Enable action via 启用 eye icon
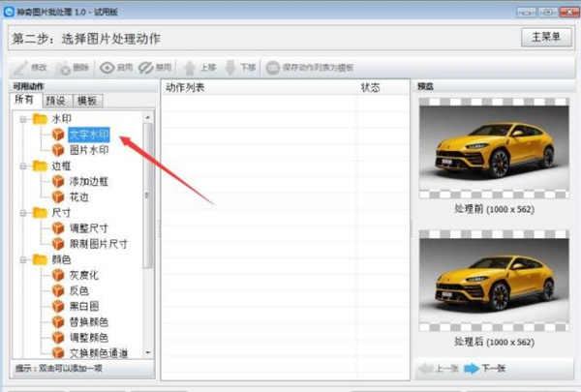This screenshot has width=581, height=392. tap(107, 68)
